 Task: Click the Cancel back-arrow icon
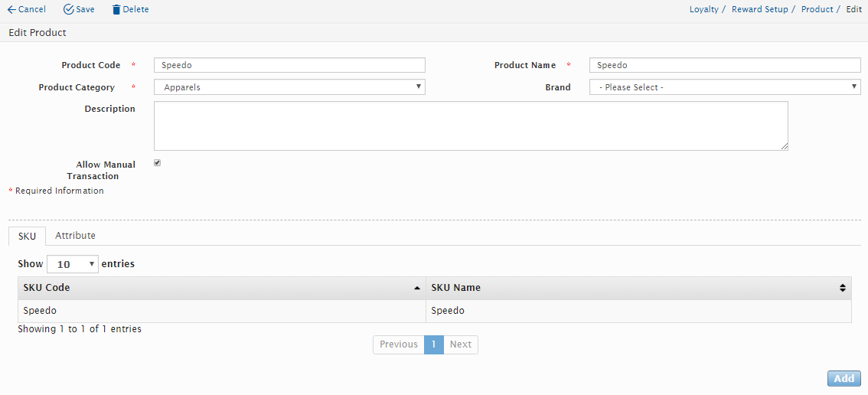point(11,10)
